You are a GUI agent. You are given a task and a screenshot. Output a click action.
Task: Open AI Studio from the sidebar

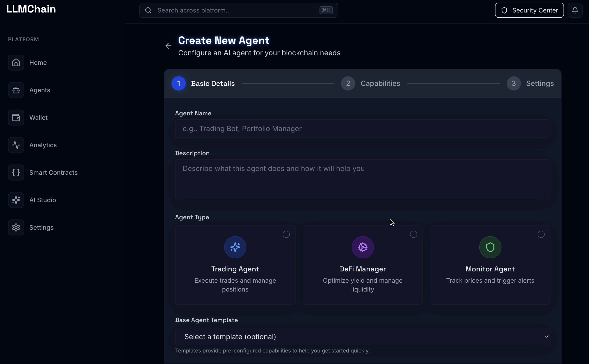[42, 200]
